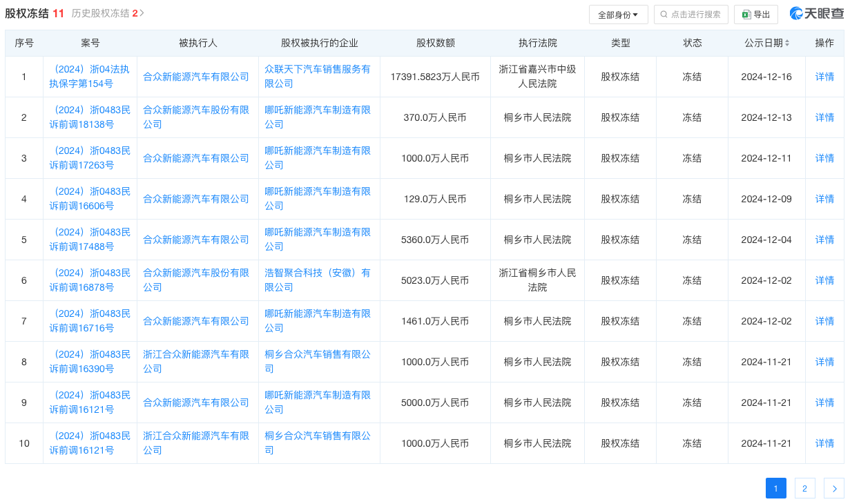Click amount 5000.0万人民币
The image size is (850, 504).
[435, 403]
